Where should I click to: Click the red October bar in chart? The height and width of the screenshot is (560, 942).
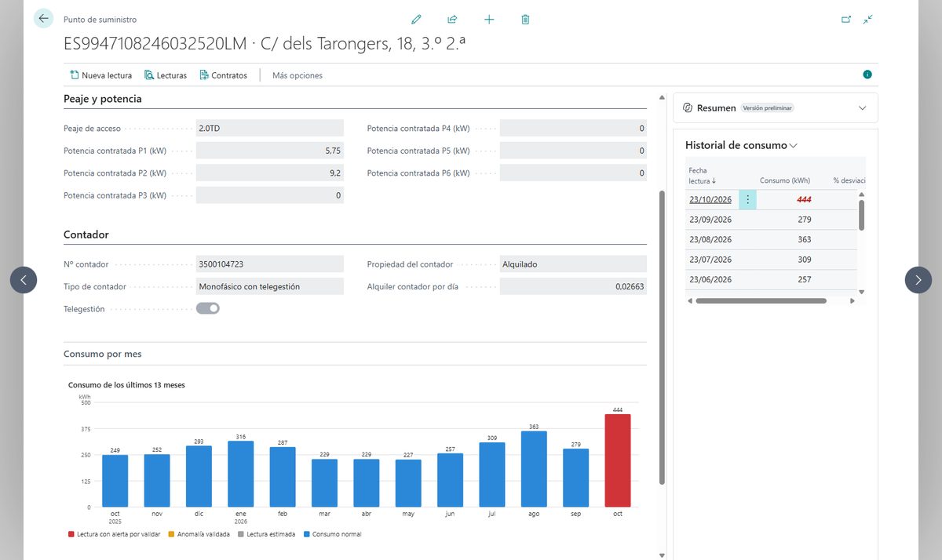click(x=618, y=460)
